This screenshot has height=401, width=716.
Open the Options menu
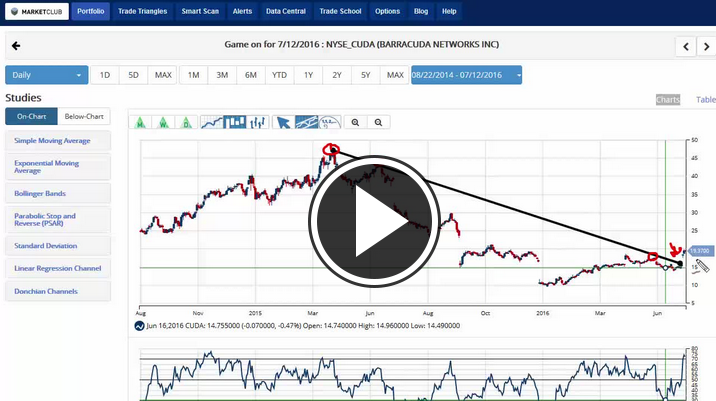pos(387,11)
